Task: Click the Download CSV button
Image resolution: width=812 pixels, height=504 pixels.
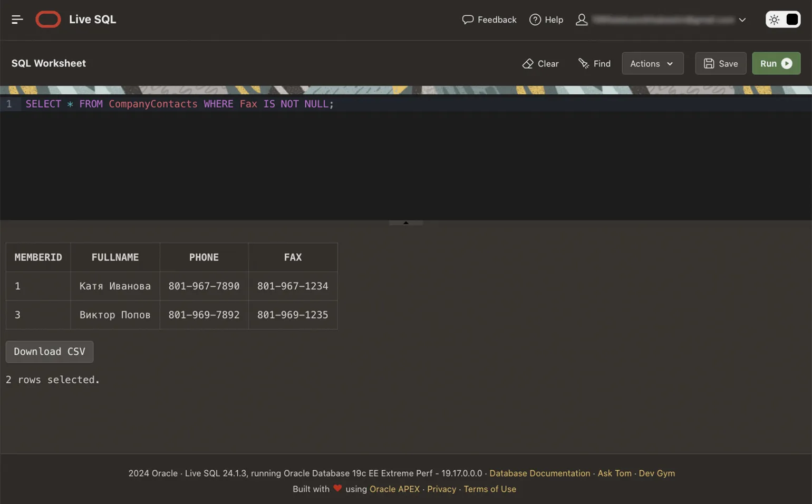Action: coord(50,352)
